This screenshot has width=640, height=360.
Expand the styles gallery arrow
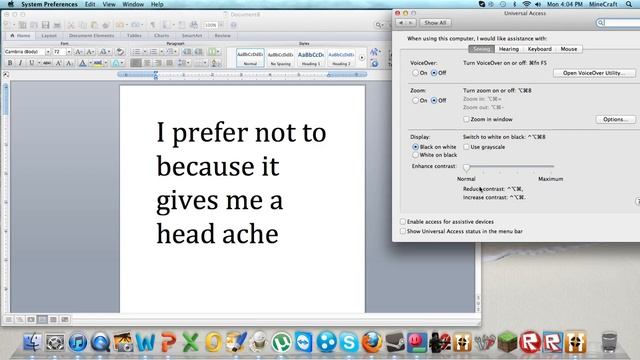coord(362,58)
